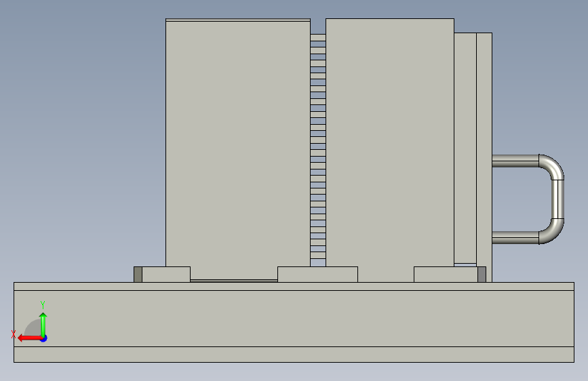Click the red X axis arrow of the triad
The height and width of the screenshot is (381, 588).
[30, 338]
